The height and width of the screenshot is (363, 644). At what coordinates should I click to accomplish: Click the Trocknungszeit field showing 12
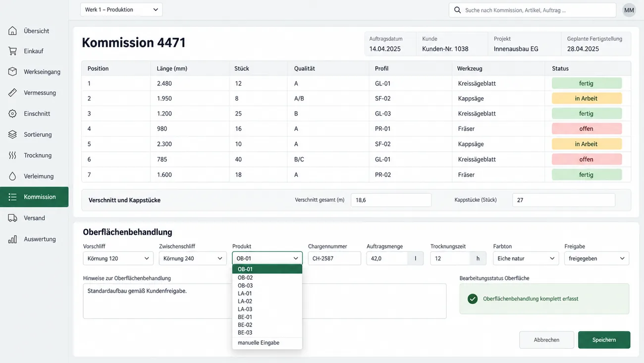pos(450,258)
